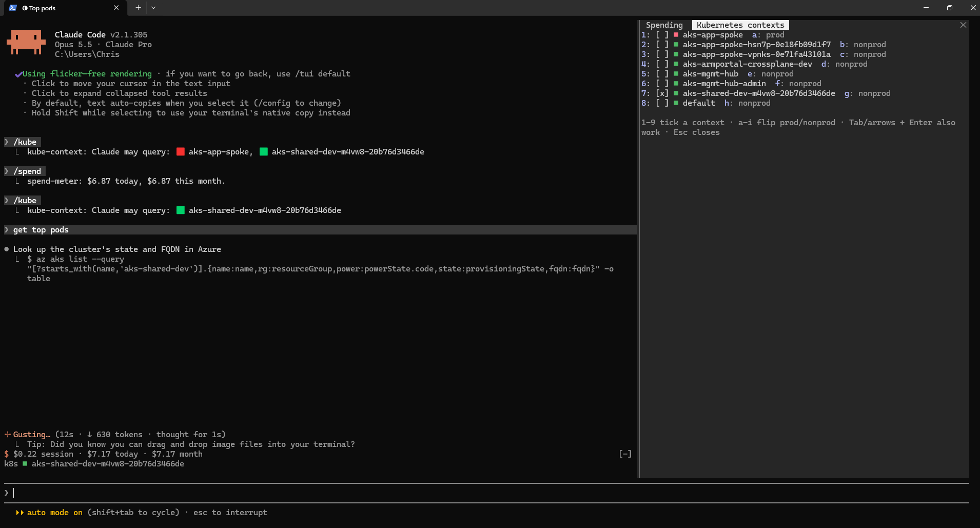The height and width of the screenshot is (528, 980).
Task: Flip aks-app-spoke prod label
Action: click(775, 35)
